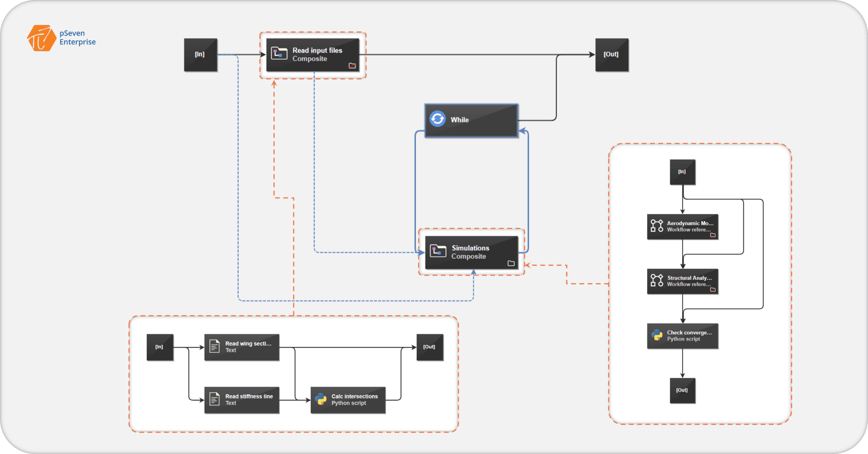Click the text file icon on Read stiffness line block

tap(215, 399)
